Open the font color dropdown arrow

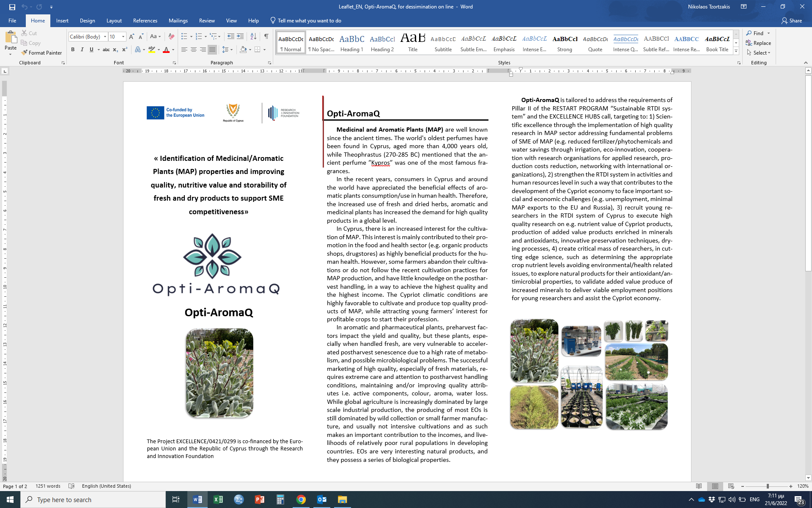173,50
